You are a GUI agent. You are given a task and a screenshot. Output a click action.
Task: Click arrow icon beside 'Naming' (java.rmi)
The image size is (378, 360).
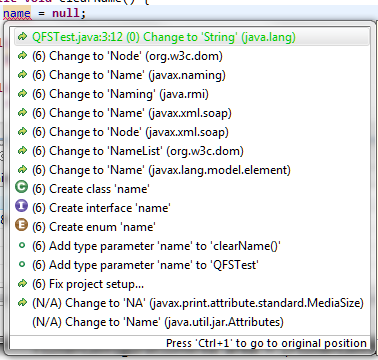coord(22,94)
